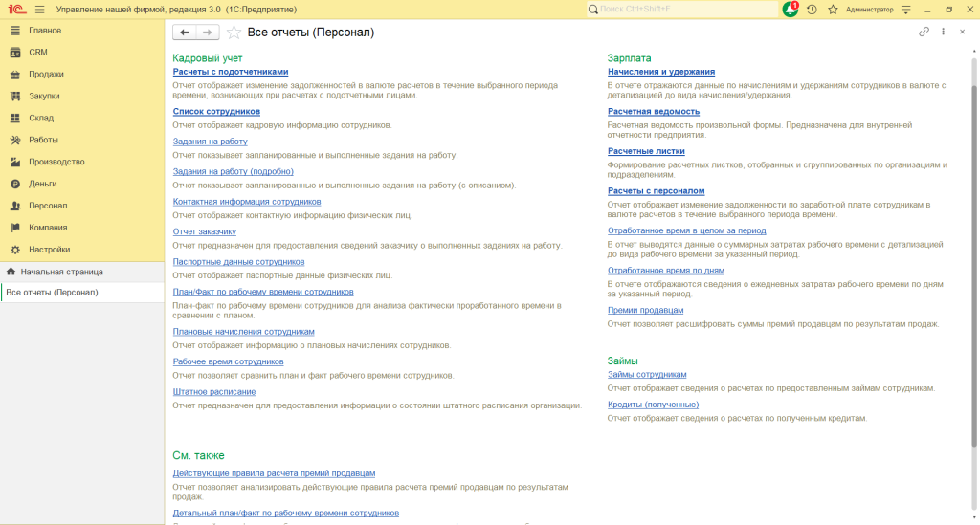Viewport: 980px width, 525px height.
Task: Open the main hamburger menu
Action: tap(39, 10)
